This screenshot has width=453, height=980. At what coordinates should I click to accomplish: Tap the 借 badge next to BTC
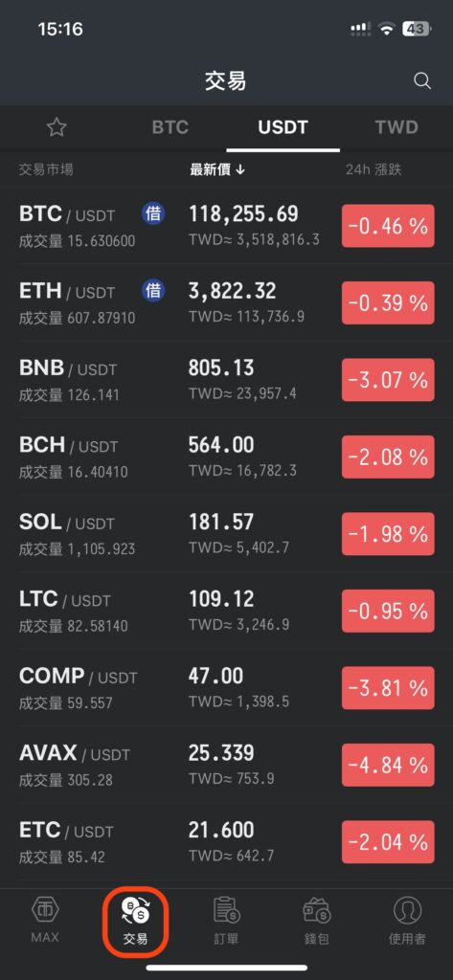coord(153,213)
